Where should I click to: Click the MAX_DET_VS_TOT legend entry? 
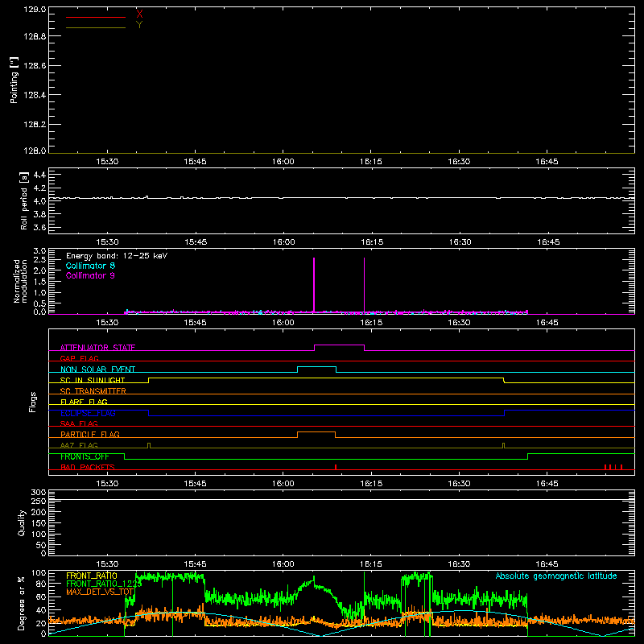(x=100, y=592)
